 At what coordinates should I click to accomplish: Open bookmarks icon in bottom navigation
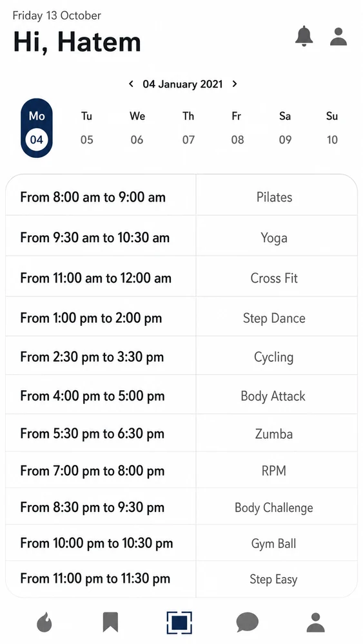(110, 622)
